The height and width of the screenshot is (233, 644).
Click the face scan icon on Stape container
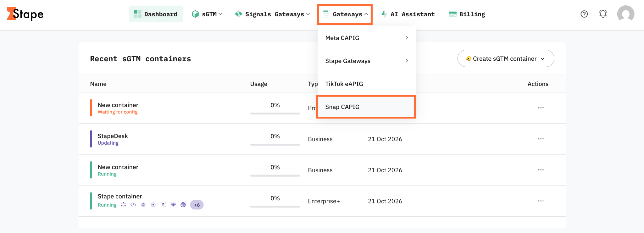click(x=163, y=205)
